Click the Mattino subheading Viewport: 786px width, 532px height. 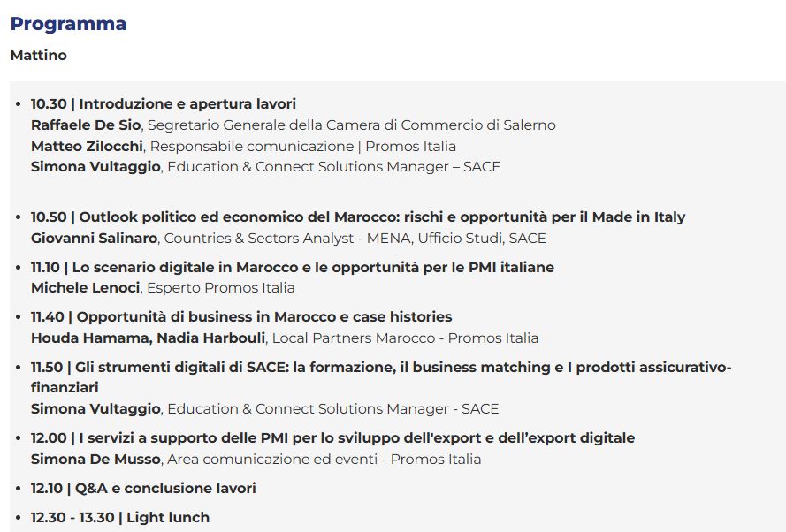pos(38,55)
